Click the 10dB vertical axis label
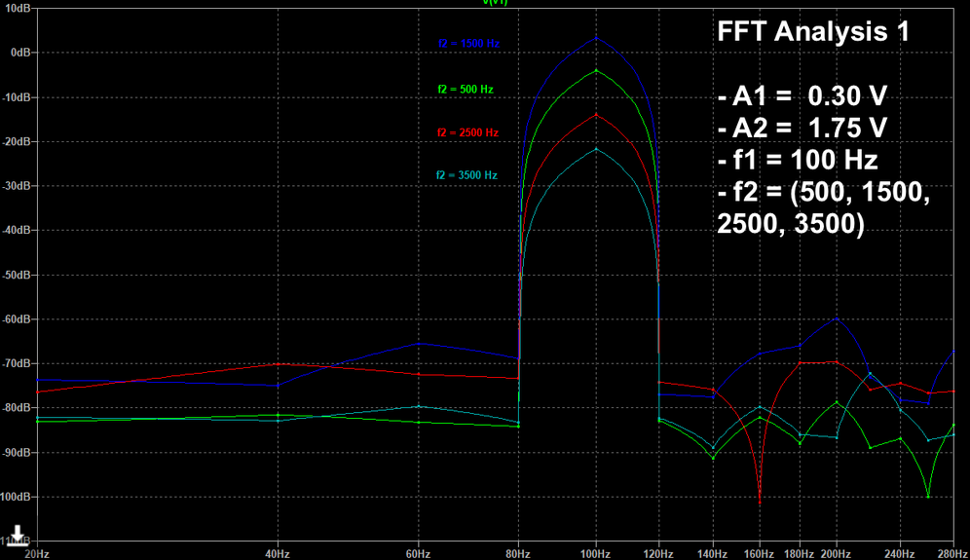This screenshot has width=970, height=560. coord(18,10)
